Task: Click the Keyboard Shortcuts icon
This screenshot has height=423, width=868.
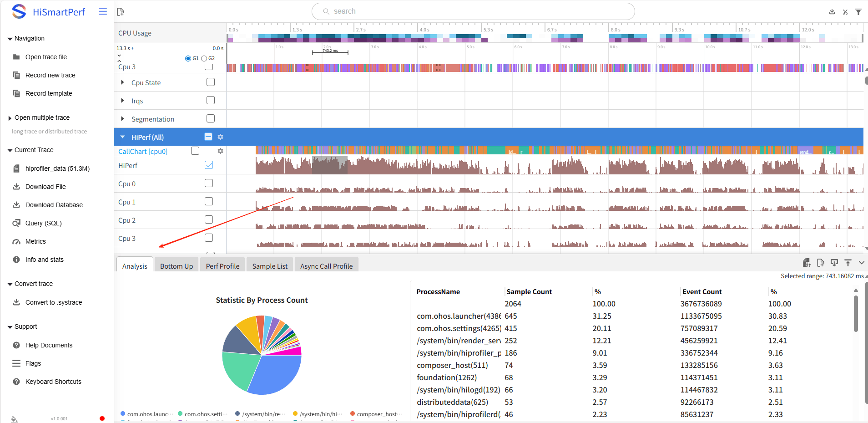Action: [16, 382]
